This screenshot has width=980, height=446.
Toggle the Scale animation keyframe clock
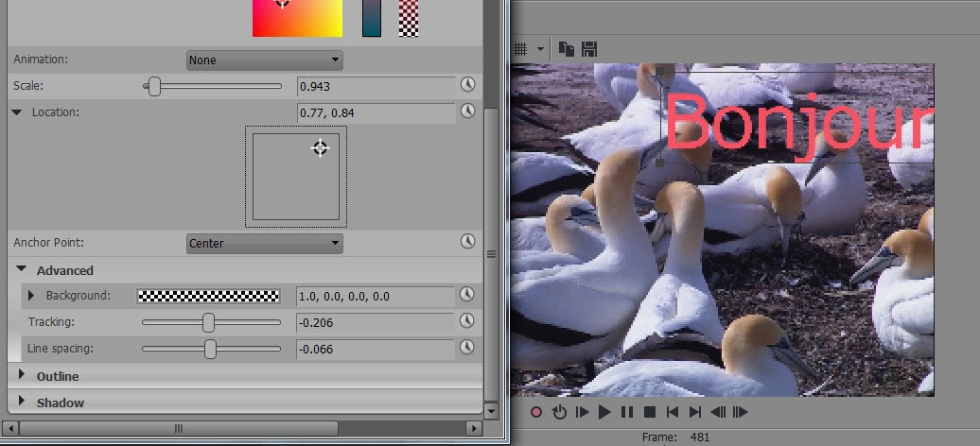pyautogui.click(x=467, y=86)
